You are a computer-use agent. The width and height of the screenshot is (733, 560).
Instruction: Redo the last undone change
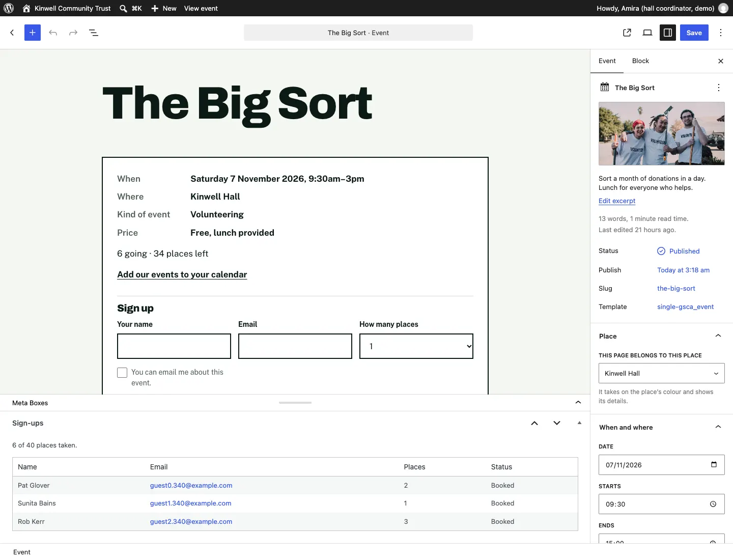click(x=73, y=33)
